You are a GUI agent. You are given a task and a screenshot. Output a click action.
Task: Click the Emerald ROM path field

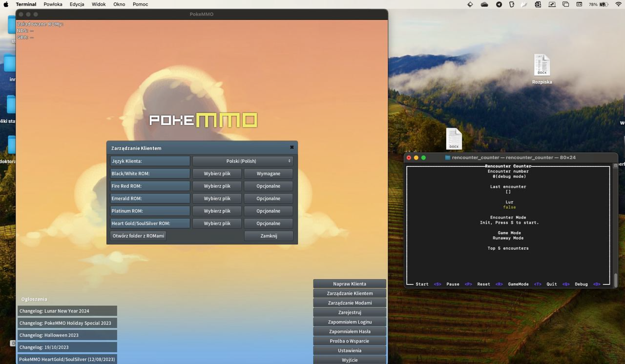(x=150, y=199)
